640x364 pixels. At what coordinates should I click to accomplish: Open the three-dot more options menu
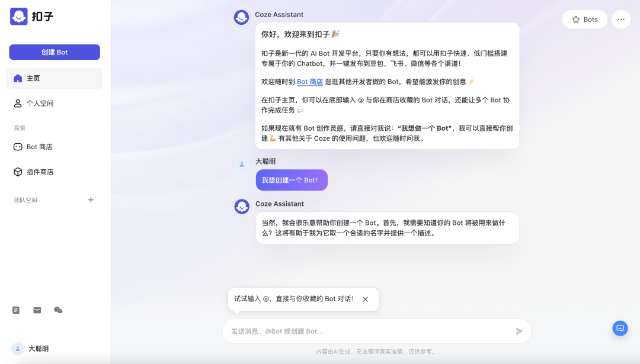coord(621,19)
